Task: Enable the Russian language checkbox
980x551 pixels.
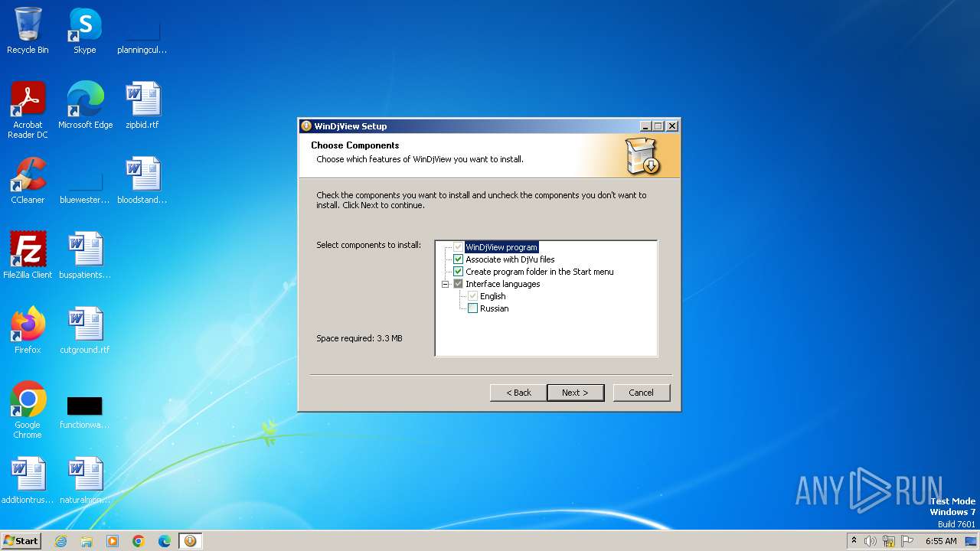Action: click(473, 308)
